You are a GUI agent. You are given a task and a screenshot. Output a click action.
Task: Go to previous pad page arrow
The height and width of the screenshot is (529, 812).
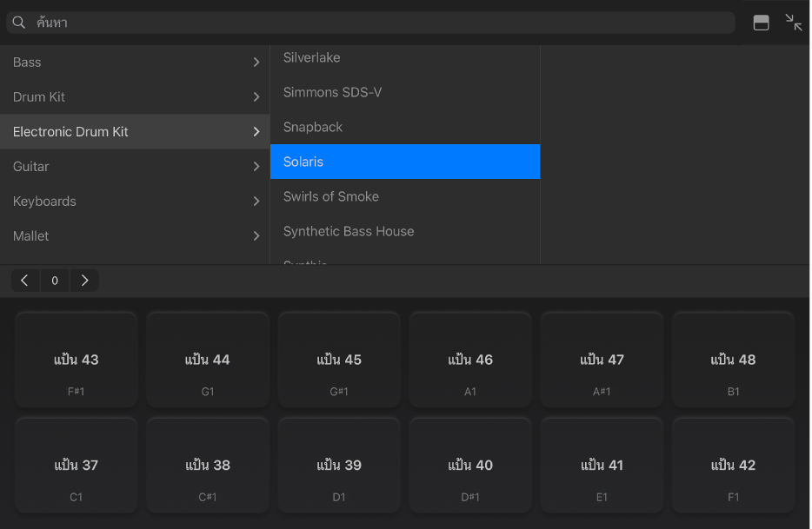[24, 281]
